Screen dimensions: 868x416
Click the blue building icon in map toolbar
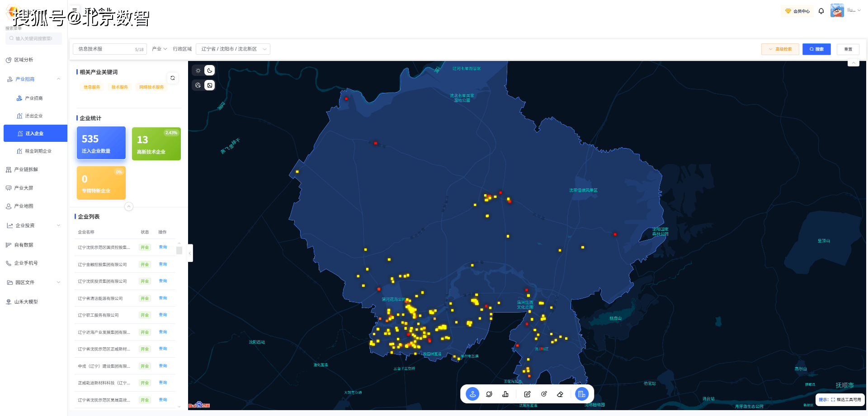click(581, 394)
